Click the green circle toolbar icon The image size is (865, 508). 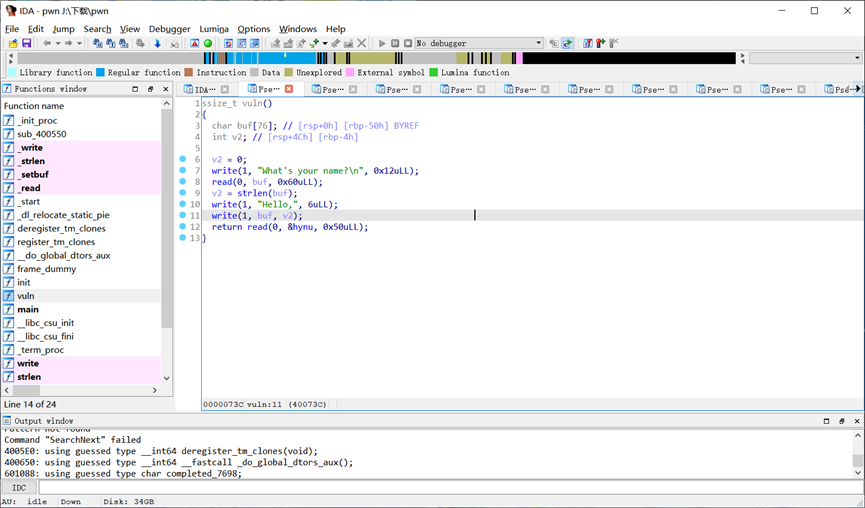[208, 44]
